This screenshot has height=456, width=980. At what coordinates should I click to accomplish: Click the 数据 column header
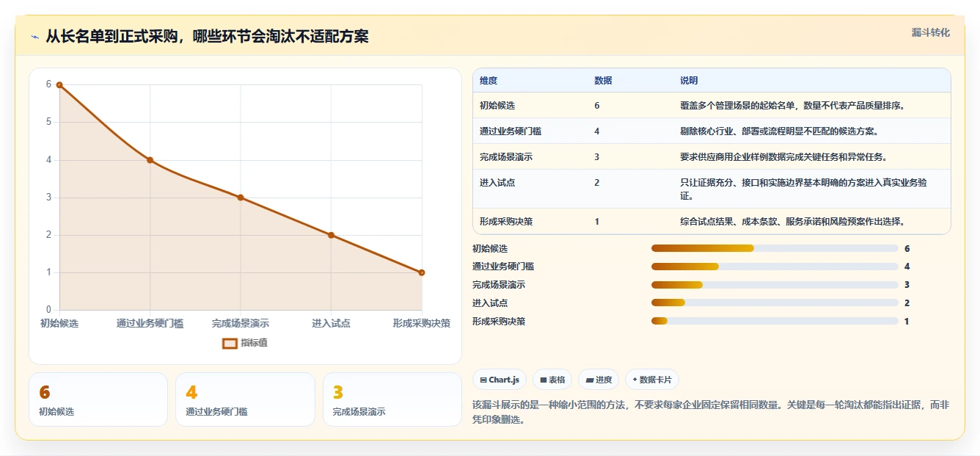(x=603, y=81)
